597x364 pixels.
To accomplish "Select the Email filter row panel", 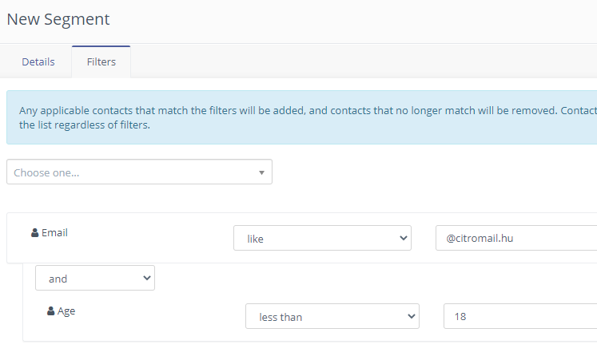I will click(301, 238).
